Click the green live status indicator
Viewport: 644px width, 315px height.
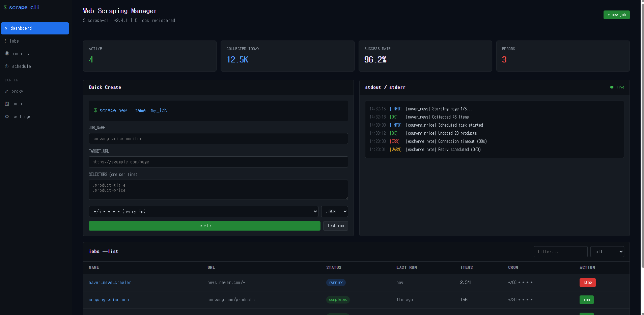[612, 87]
